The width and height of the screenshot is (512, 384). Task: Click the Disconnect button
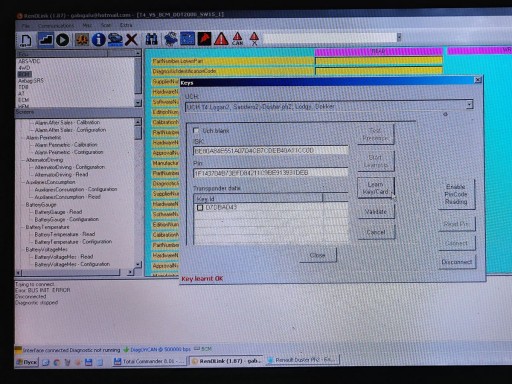click(x=457, y=262)
